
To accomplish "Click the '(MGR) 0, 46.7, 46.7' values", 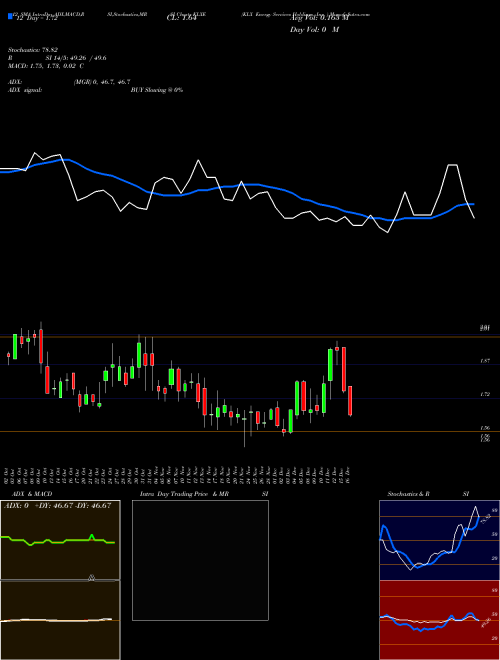I will point(102,82).
